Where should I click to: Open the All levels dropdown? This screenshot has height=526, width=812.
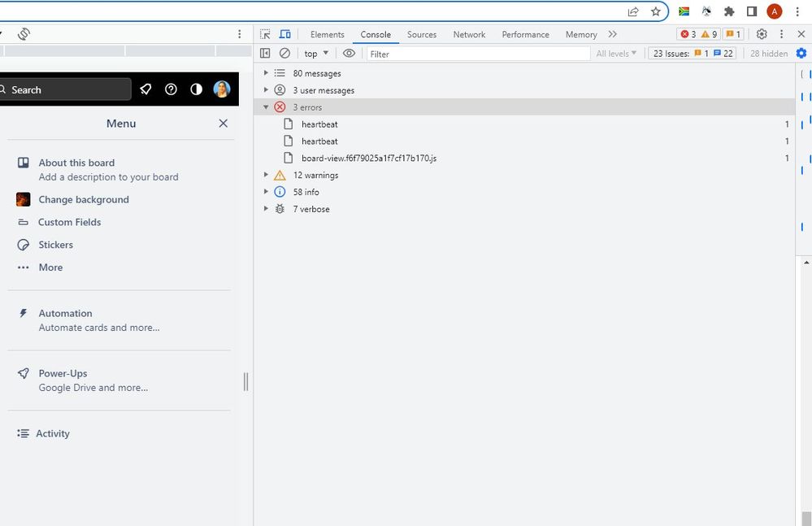click(616, 54)
